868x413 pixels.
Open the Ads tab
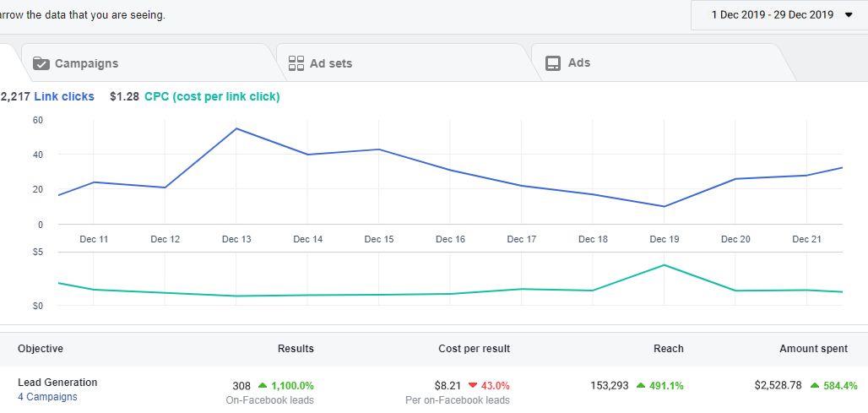[x=578, y=63]
